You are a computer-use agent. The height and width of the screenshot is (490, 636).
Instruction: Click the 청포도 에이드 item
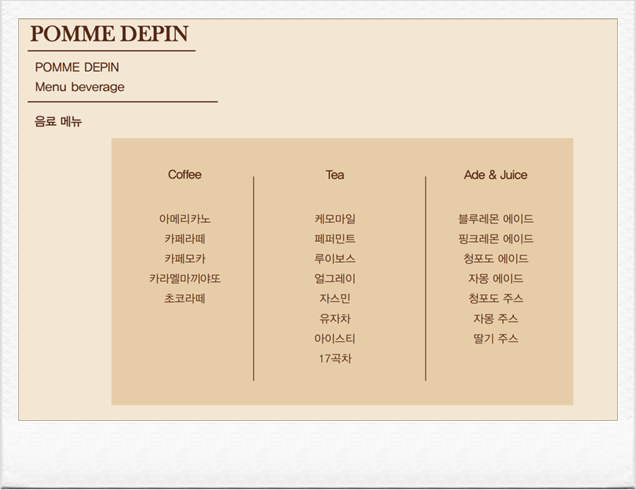(496, 259)
